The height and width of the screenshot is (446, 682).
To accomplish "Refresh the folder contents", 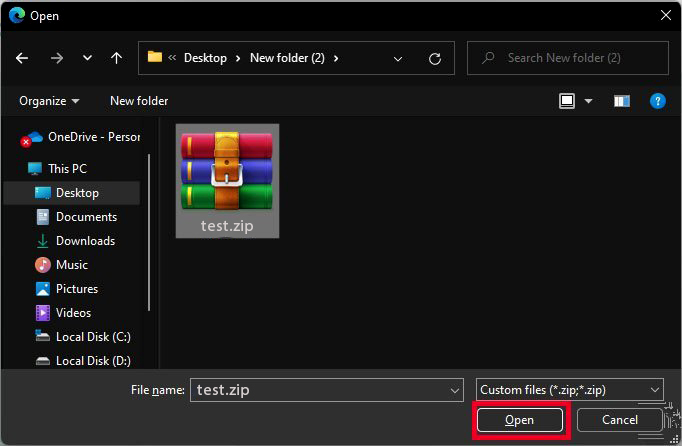I will (x=435, y=59).
